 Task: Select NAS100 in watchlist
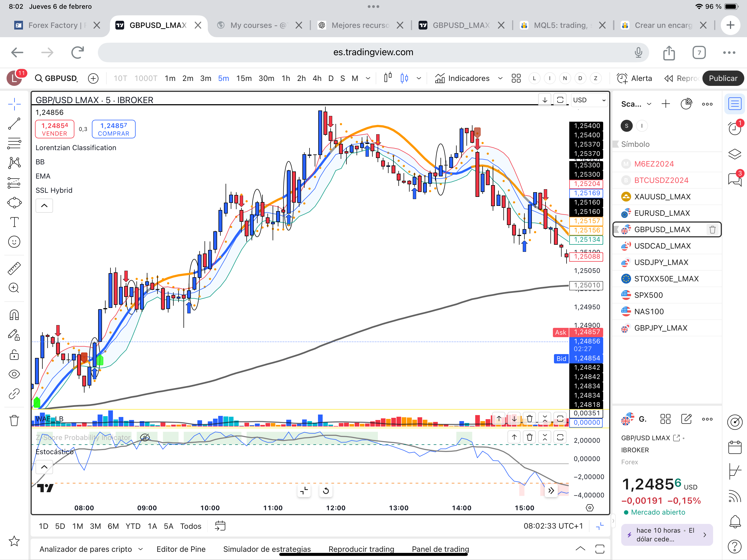click(x=667, y=311)
